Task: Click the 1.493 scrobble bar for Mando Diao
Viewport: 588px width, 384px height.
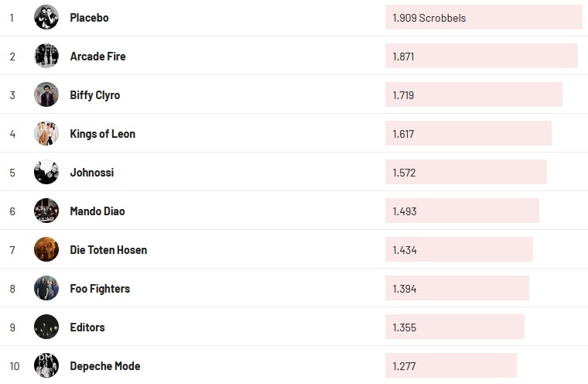Action: [x=461, y=211]
